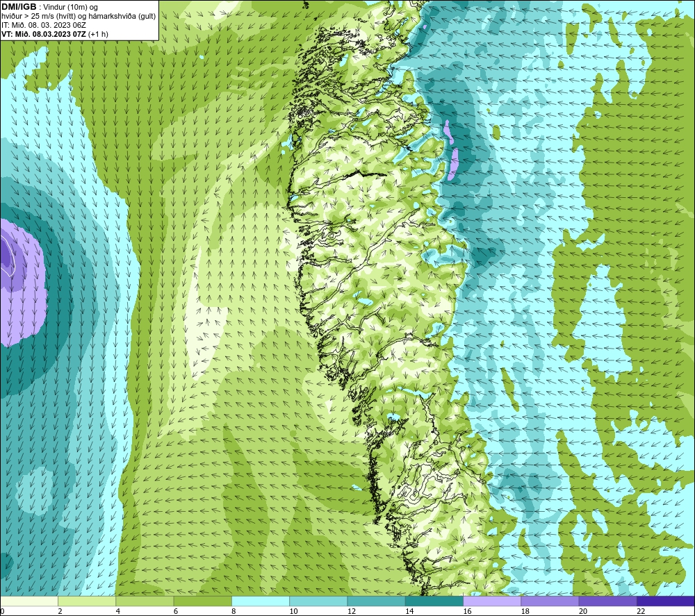This screenshot has width=695, height=616.
Task: Click the 16–18 m/s lavender legend swatch
Action: 492,601
